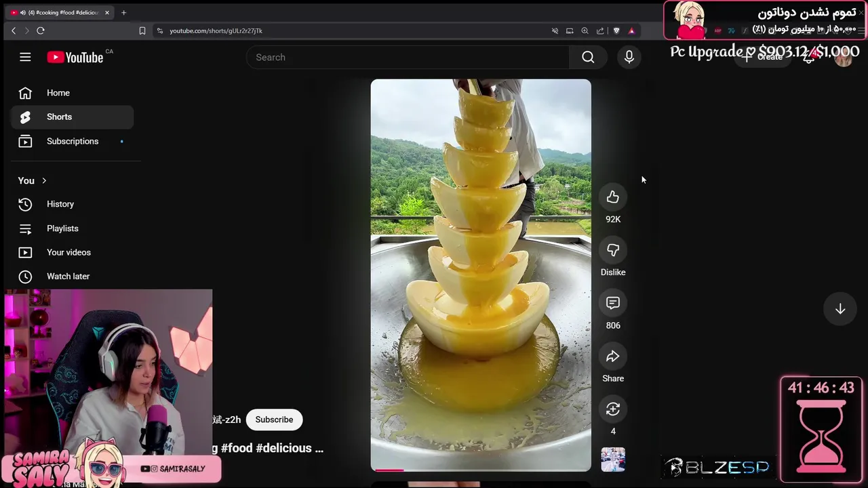Open Brave Rewards triangle icon
Viewport: 868px width, 488px height.
(631, 30)
